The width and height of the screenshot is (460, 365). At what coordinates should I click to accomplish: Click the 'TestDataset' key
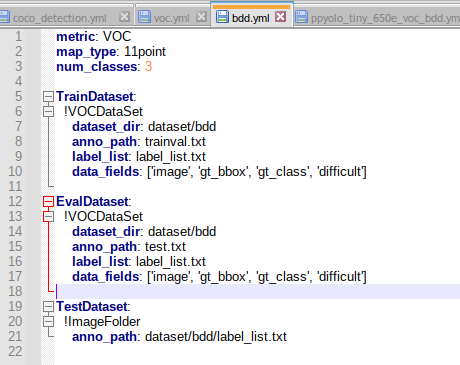(x=92, y=306)
